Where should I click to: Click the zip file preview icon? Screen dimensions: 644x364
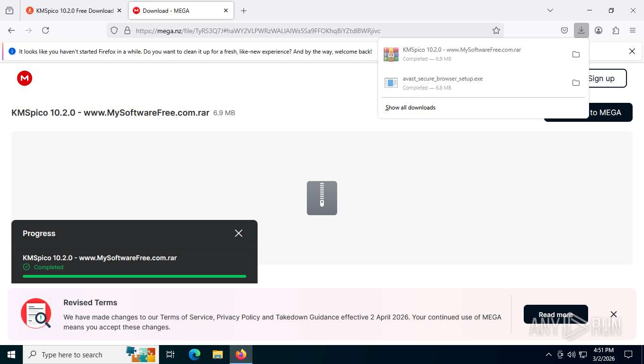[x=322, y=198]
